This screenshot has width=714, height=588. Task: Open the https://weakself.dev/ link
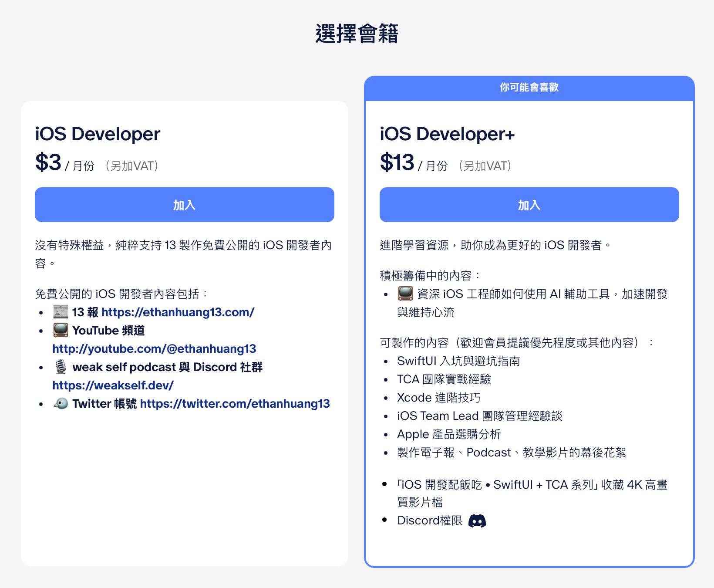coord(113,385)
